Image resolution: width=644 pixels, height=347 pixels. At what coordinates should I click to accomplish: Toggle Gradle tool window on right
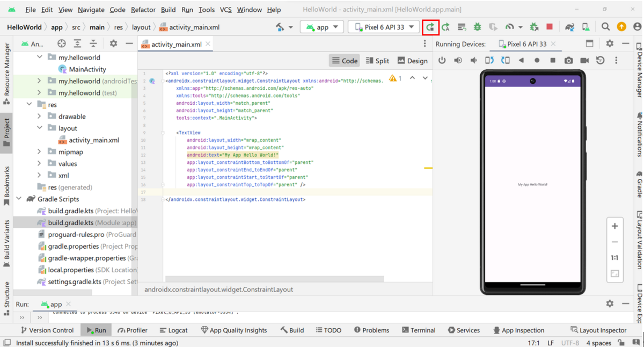pos(639,184)
